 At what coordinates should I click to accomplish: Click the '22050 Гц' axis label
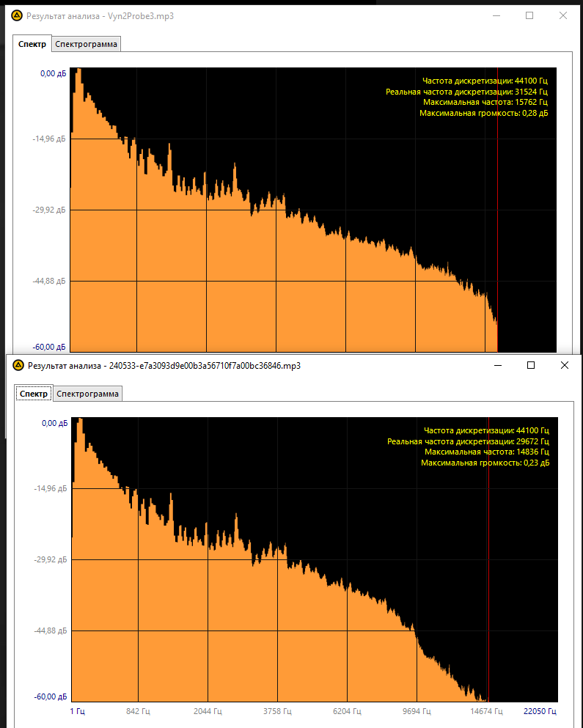point(540,711)
